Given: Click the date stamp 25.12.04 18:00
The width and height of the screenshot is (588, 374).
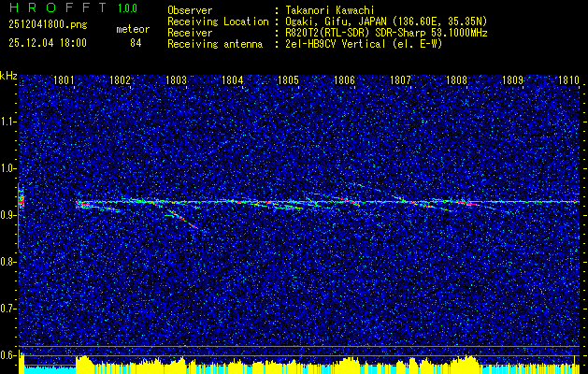Looking at the screenshot, I should (x=48, y=43).
